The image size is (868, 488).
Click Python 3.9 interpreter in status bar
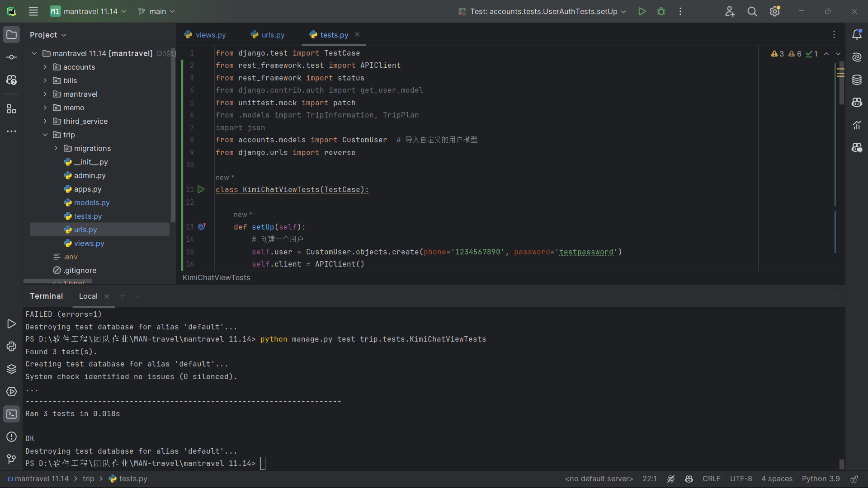[x=821, y=479]
